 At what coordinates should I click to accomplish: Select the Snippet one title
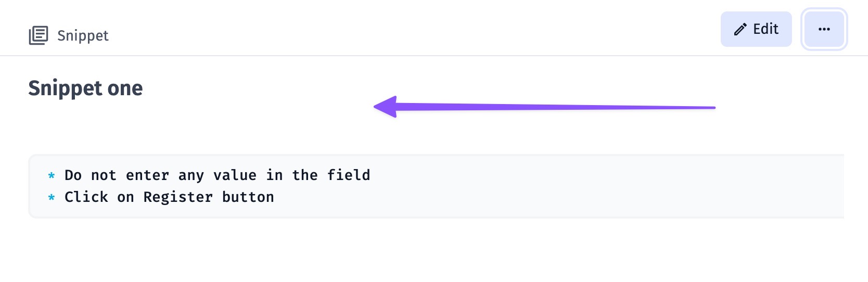[x=85, y=88]
